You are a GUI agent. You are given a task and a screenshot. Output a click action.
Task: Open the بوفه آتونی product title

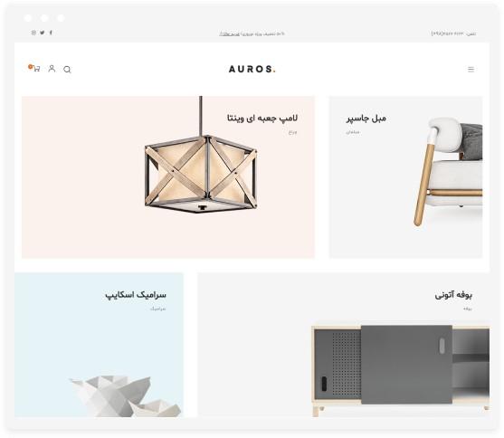click(x=453, y=295)
